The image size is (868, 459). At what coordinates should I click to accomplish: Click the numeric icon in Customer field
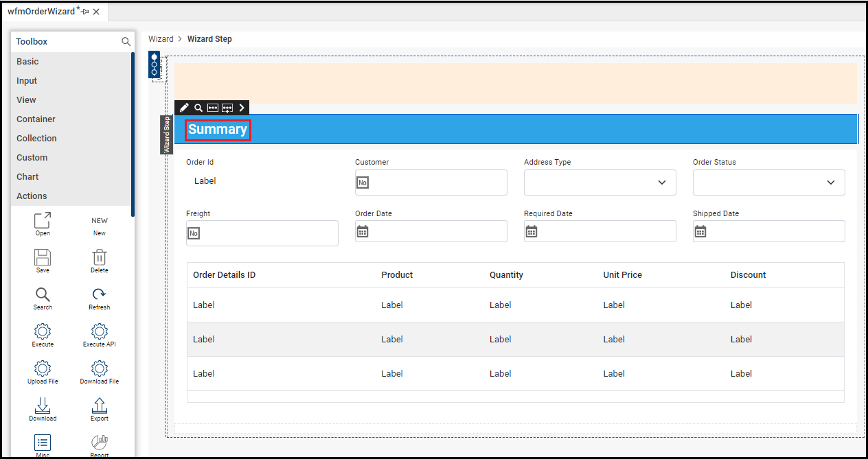(363, 183)
